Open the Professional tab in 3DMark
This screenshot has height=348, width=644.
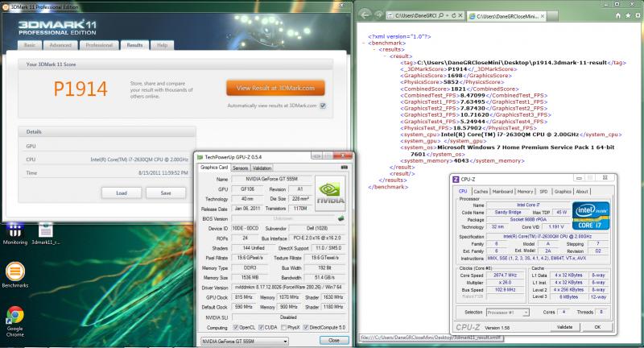[x=99, y=45]
